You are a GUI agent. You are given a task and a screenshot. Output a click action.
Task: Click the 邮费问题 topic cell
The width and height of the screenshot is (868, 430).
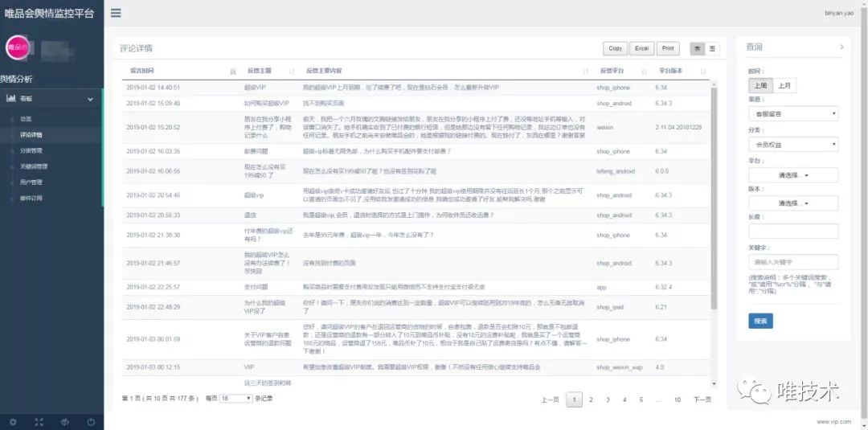[256, 152]
